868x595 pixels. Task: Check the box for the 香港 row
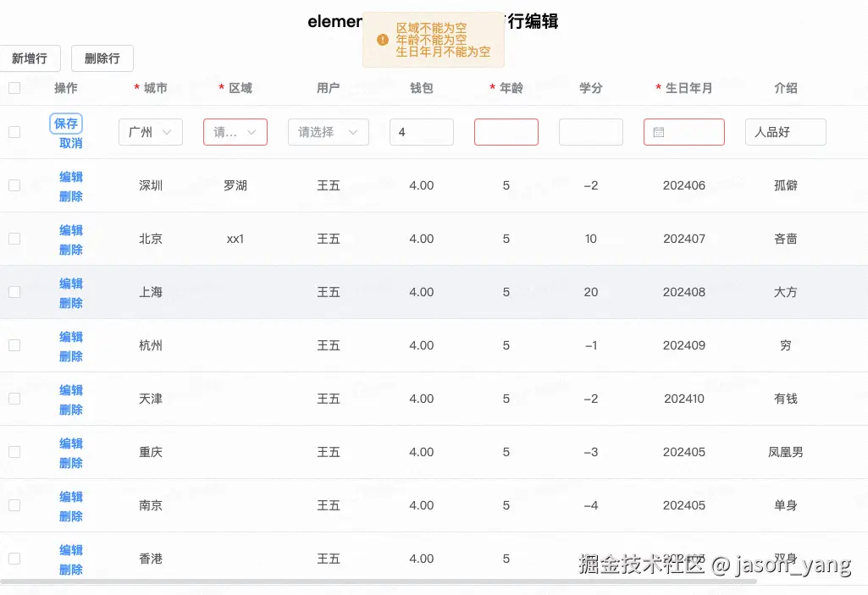(14, 559)
